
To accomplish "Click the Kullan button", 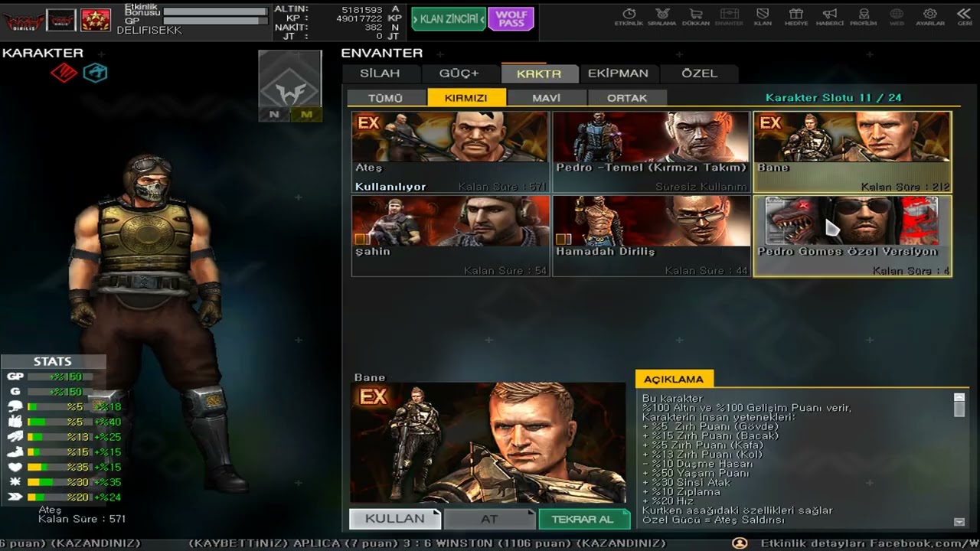I will pyautogui.click(x=395, y=519).
